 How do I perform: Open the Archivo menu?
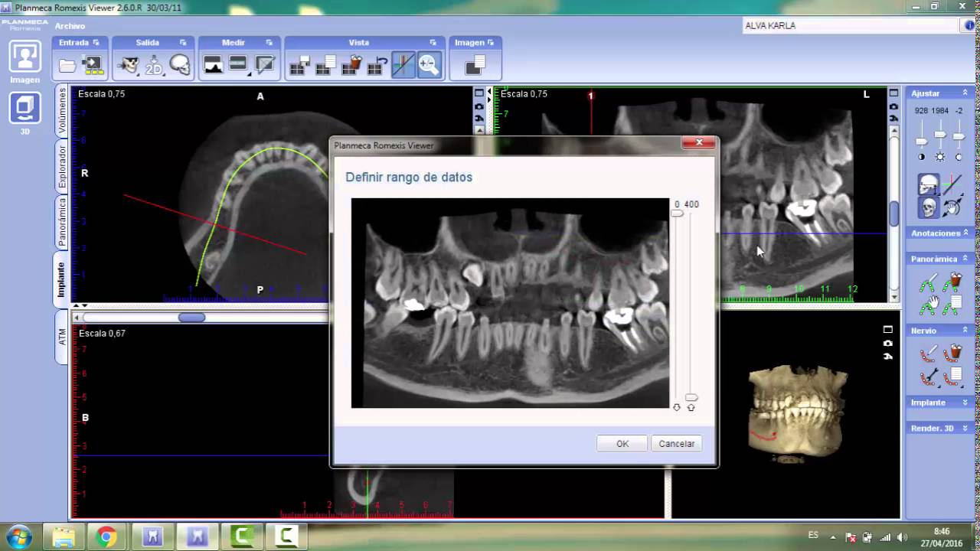pyautogui.click(x=70, y=25)
